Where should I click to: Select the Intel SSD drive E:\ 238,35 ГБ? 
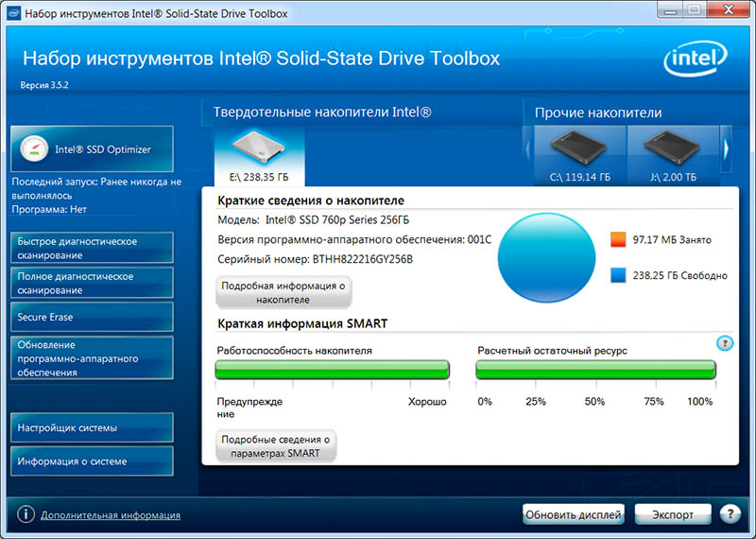tap(259, 156)
